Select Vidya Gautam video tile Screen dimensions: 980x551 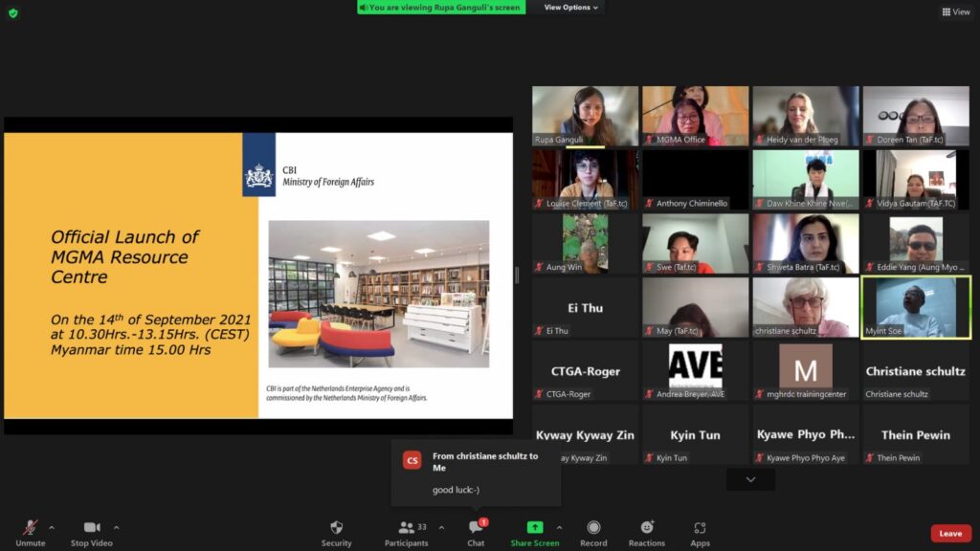click(x=916, y=179)
